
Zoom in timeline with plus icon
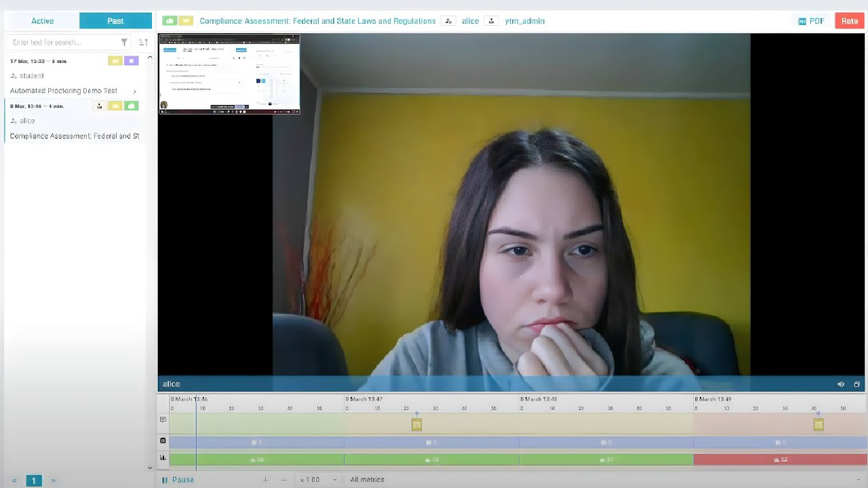point(265,480)
